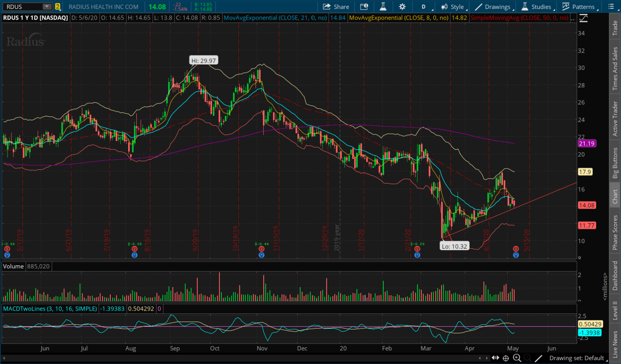
Task: Open the Times And Sales side tab
Action: 615,69
